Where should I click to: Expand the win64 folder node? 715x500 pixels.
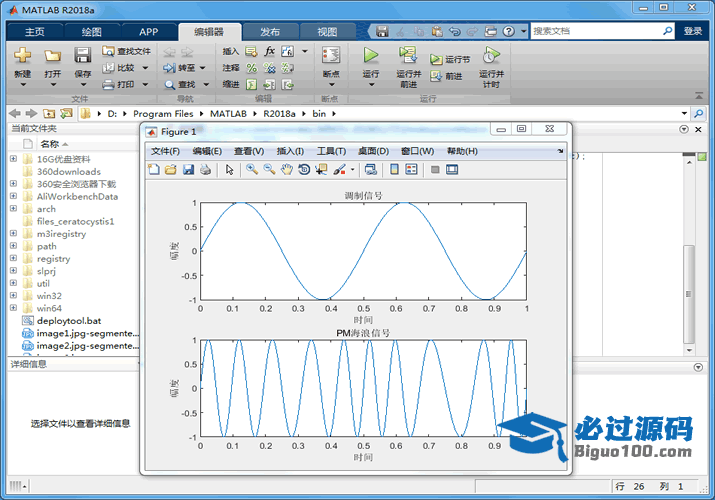tap(13, 308)
